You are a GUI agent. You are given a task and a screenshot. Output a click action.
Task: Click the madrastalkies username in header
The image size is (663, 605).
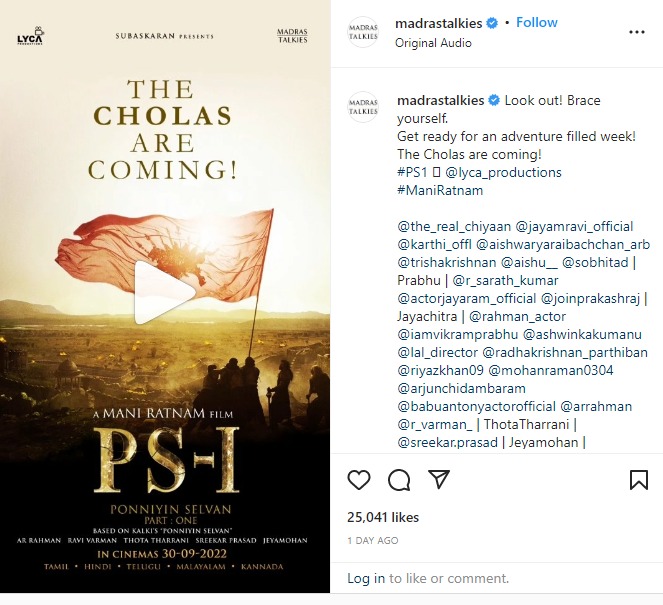coord(438,23)
